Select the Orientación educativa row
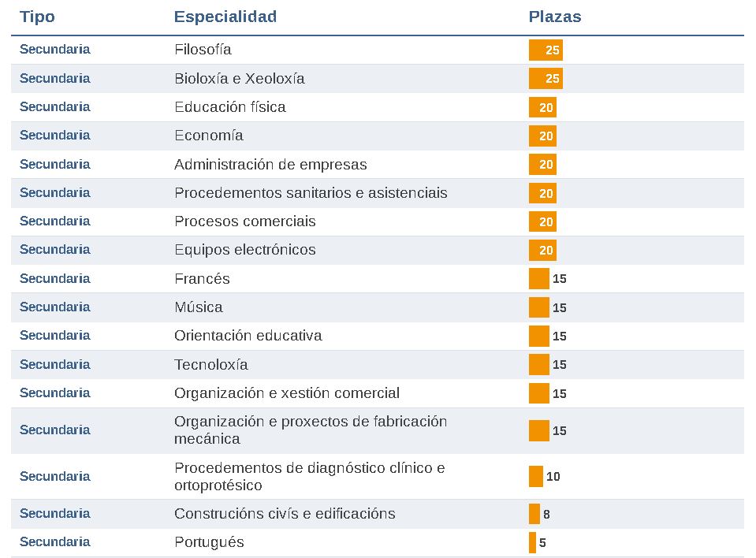This screenshot has width=756, height=558. click(x=248, y=336)
